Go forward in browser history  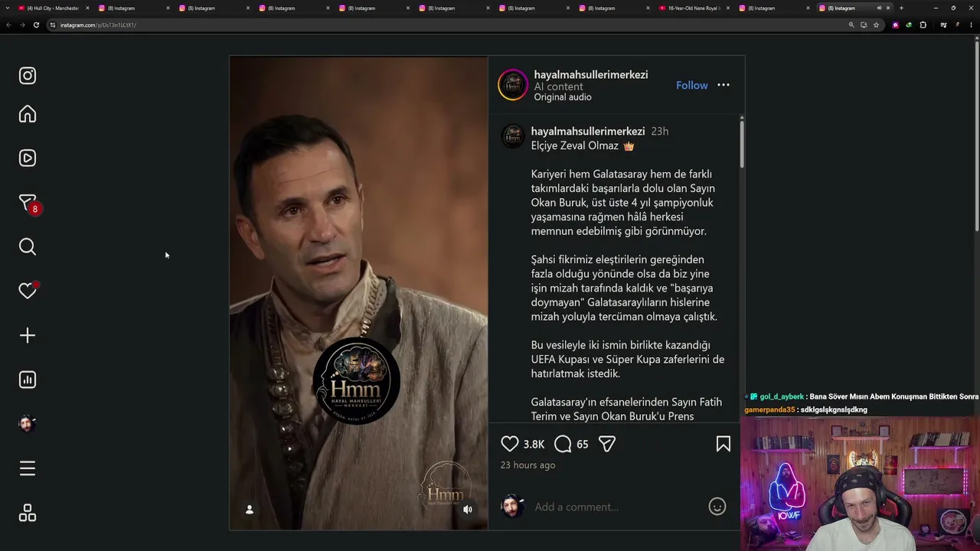pyautogui.click(x=22, y=24)
